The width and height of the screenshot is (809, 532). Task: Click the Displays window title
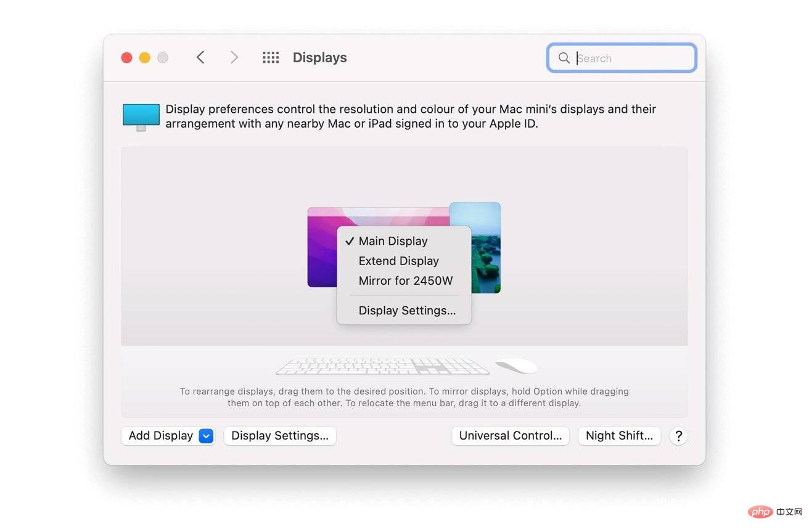[x=319, y=57]
